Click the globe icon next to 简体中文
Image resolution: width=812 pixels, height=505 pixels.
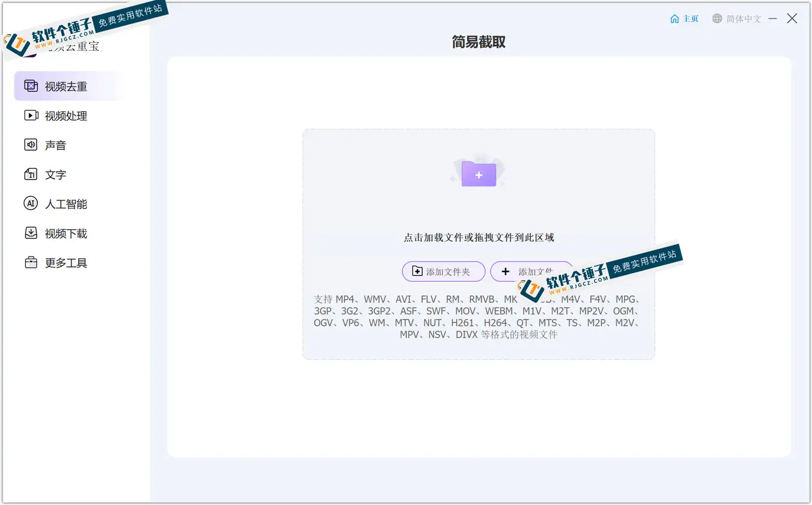click(716, 18)
